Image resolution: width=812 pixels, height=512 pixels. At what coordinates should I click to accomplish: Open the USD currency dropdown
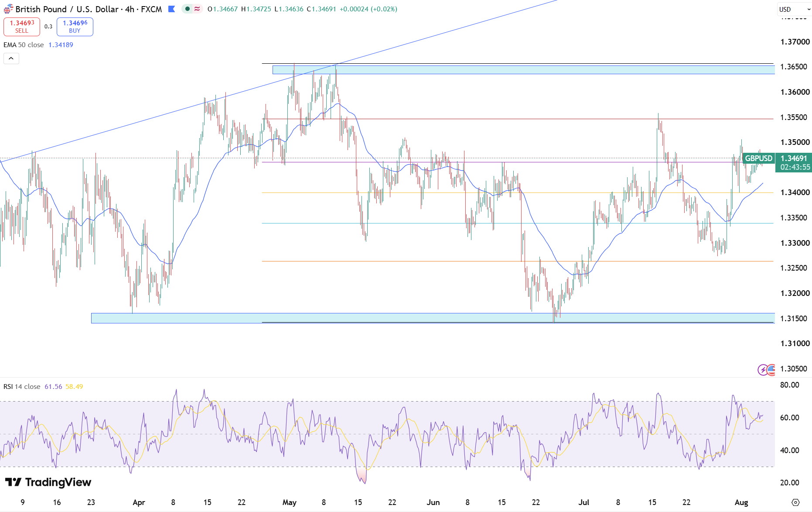[x=794, y=9]
